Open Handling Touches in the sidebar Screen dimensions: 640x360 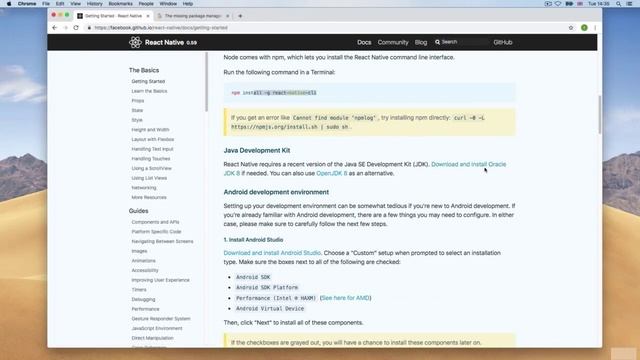(151, 158)
